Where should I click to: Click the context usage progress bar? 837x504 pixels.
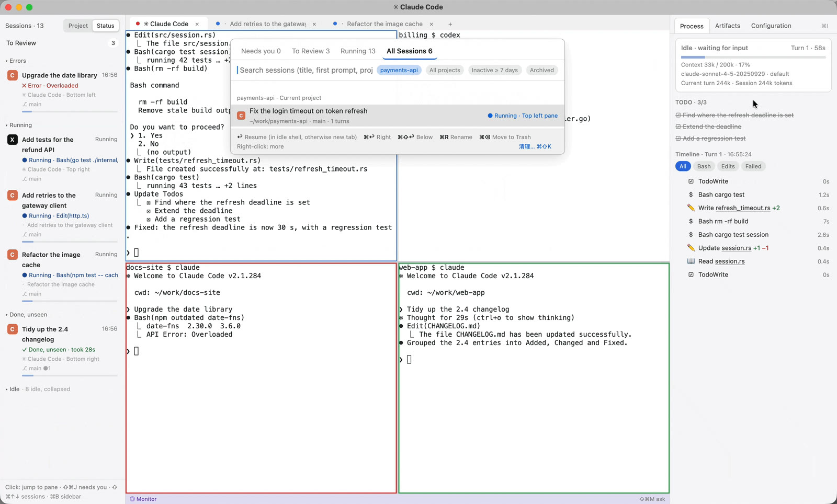point(753,57)
